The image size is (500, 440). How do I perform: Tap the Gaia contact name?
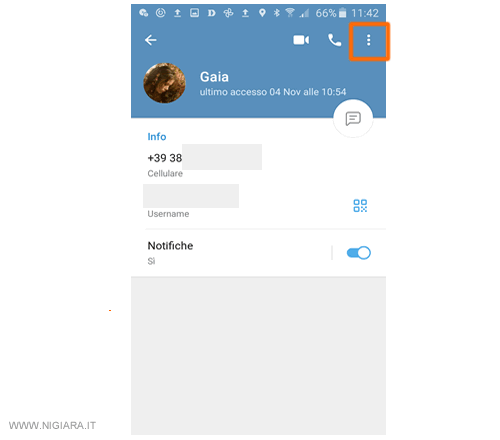pyautogui.click(x=214, y=77)
